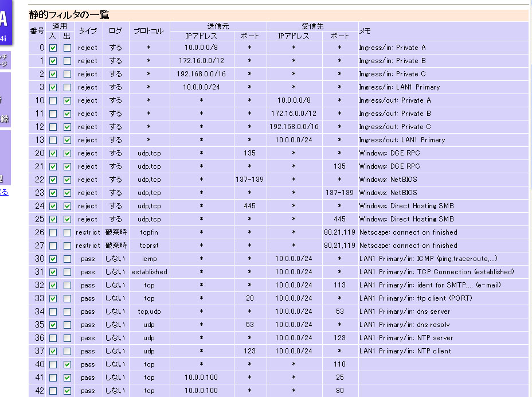Toggle inbound checkbox for filter 24 SMB

coord(53,206)
